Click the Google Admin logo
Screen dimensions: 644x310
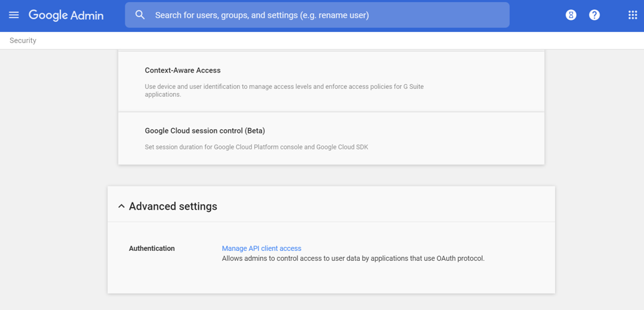tap(66, 15)
